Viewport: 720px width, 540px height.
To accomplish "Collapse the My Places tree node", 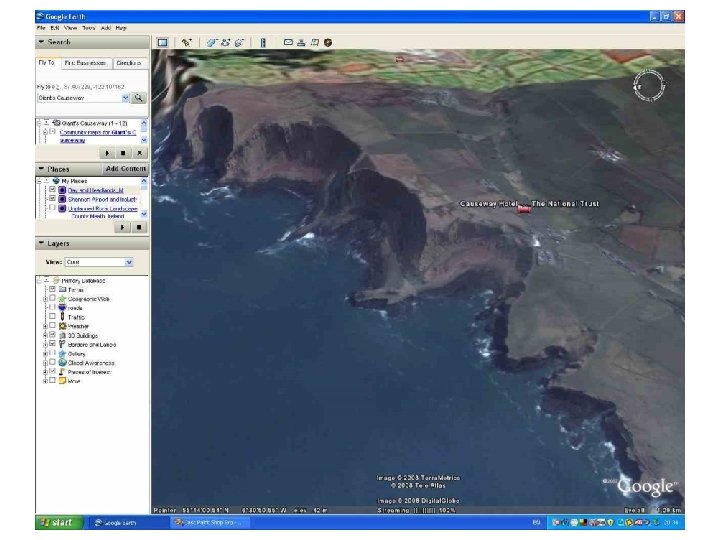I will [39, 181].
